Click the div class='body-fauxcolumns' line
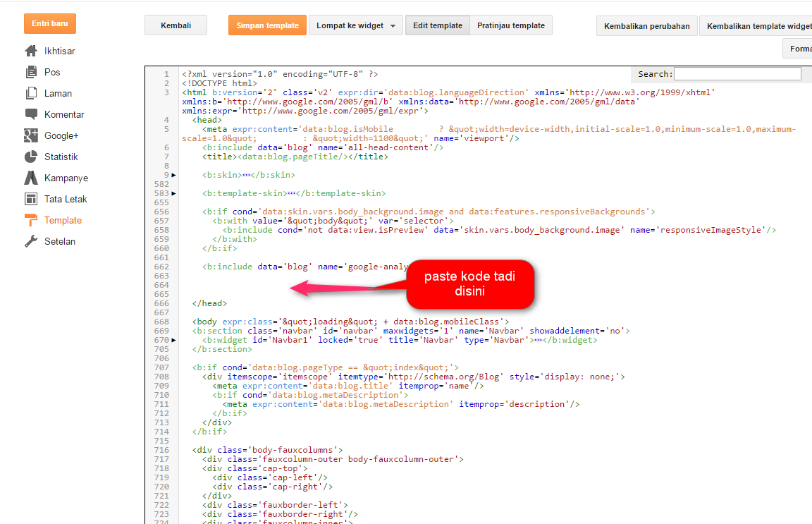The width and height of the screenshot is (812, 524). point(267,450)
